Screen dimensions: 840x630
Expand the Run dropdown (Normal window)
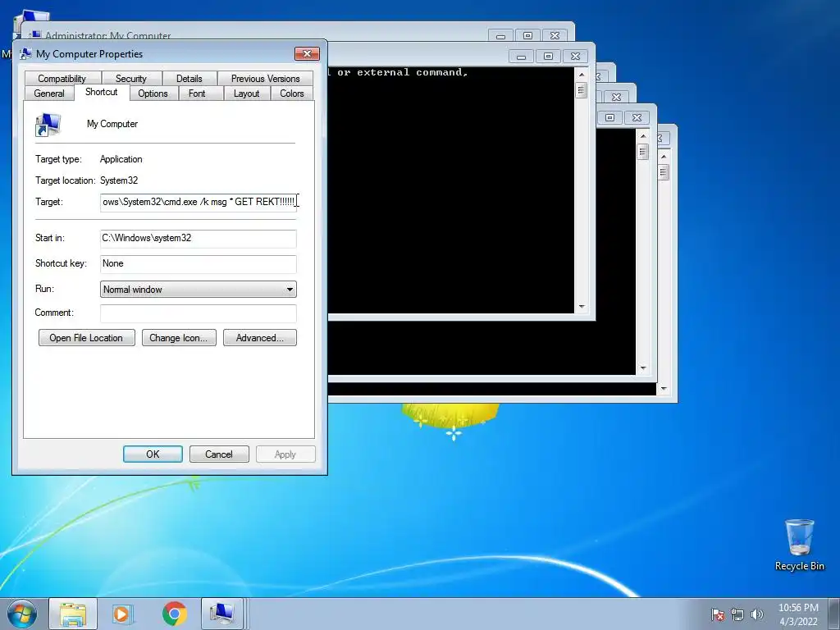[199, 290]
